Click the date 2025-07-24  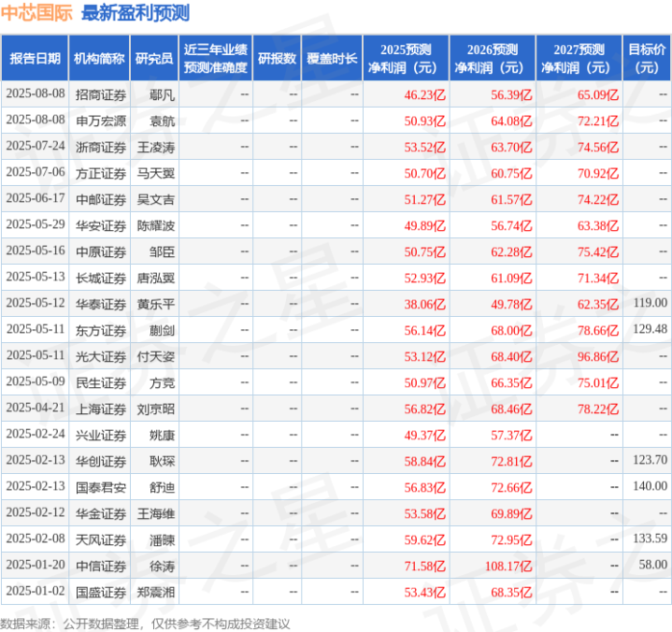(x=36, y=146)
